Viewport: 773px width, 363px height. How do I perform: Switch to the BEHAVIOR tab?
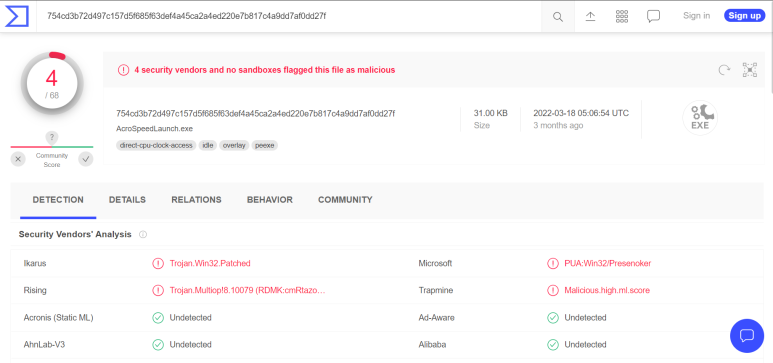point(270,200)
